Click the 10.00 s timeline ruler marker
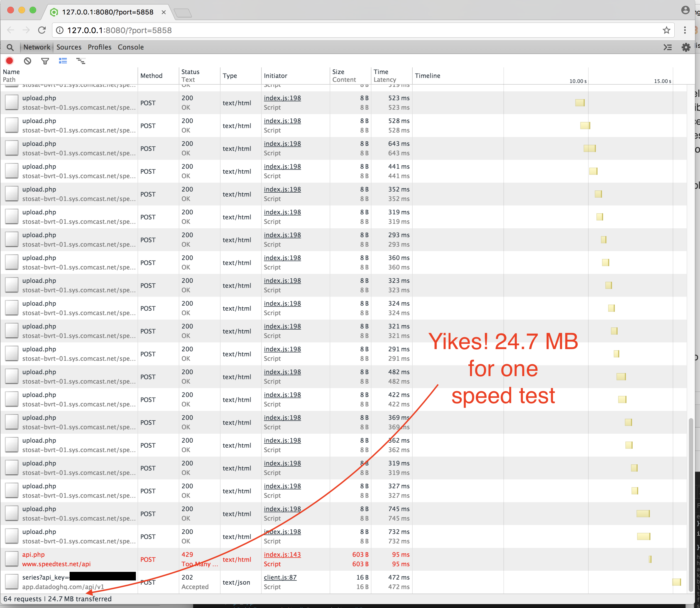The image size is (700, 608). click(x=578, y=81)
